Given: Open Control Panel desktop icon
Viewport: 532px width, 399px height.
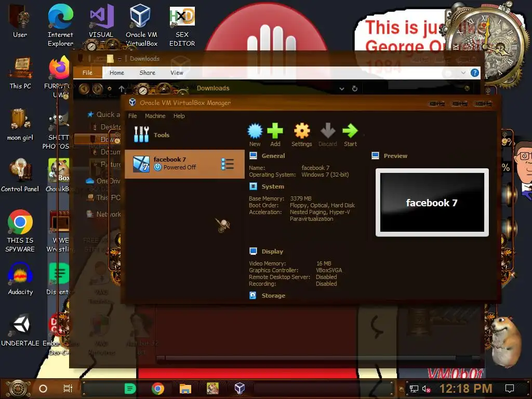Looking at the screenshot, I should [x=20, y=176].
